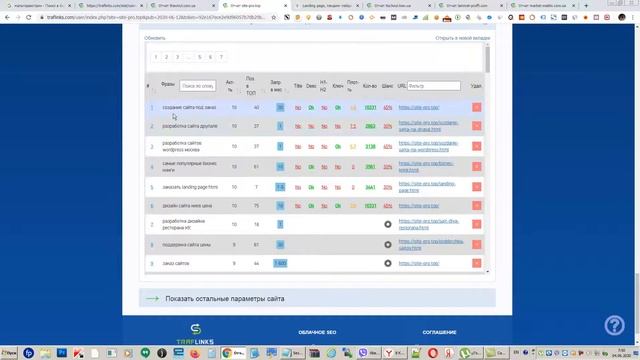Reload the page in the browser
The width and height of the screenshot is (640, 360).
tap(29, 18)
